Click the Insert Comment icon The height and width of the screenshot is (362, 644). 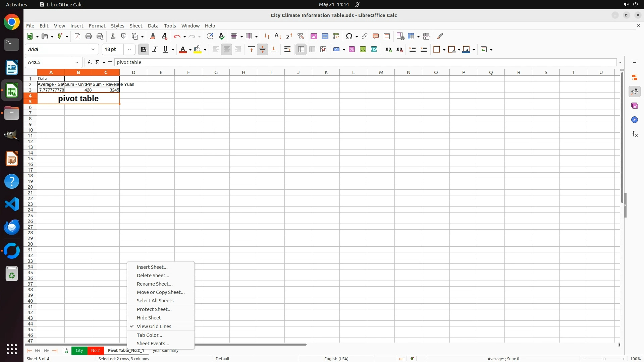[x=376, y=36]
